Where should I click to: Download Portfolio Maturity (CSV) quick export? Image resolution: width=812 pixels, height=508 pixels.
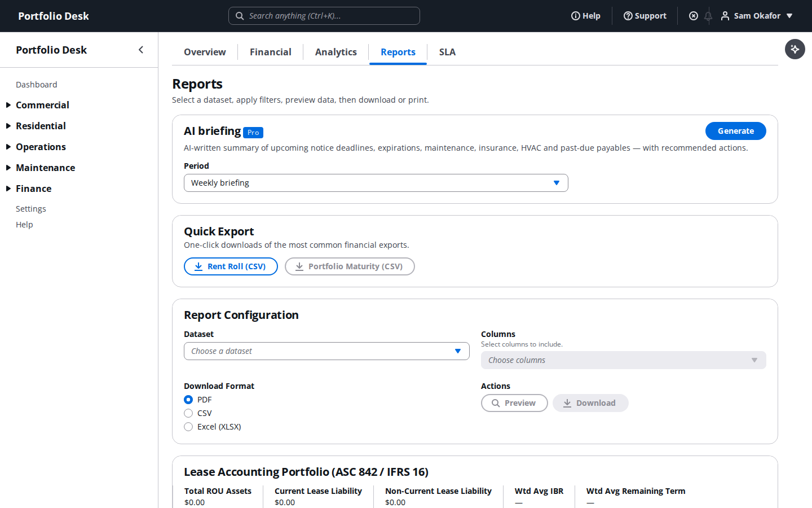[x=350, y=266]
